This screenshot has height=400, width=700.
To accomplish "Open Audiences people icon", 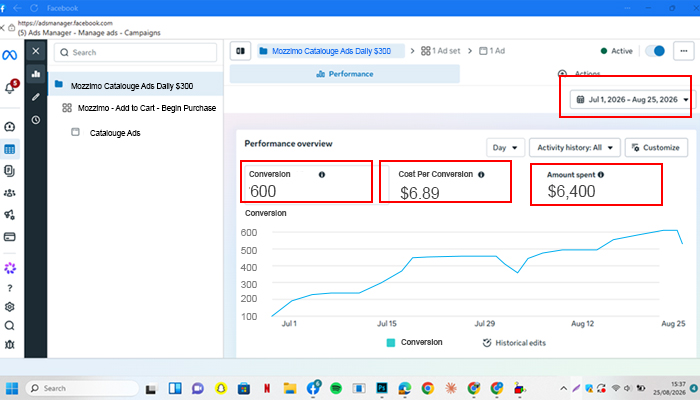I will point(9,193).
